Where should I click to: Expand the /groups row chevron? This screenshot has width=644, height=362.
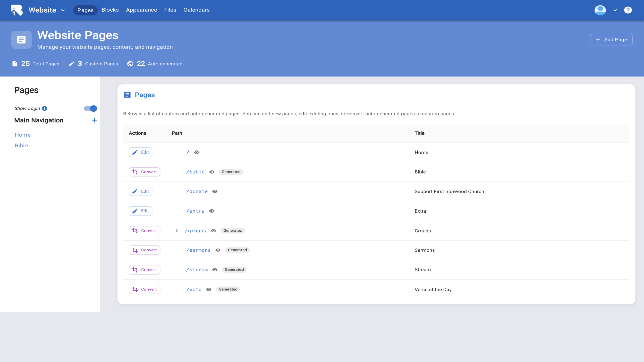click(177, 231)
